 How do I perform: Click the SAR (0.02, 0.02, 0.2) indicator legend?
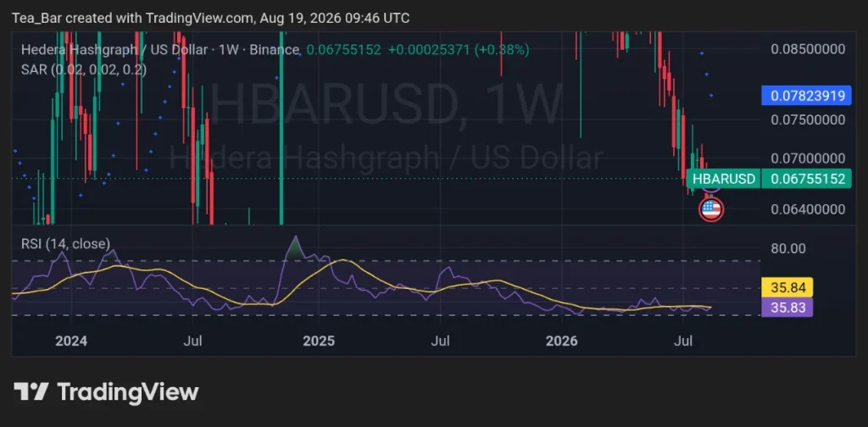84,69
